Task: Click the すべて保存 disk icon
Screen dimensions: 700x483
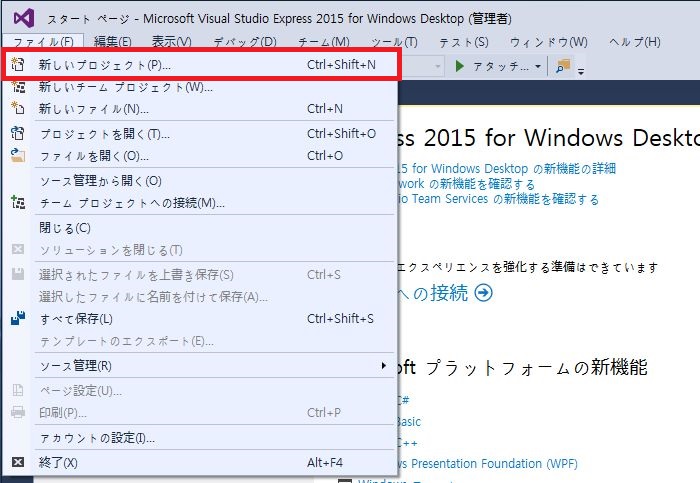Action: point(18,318)
